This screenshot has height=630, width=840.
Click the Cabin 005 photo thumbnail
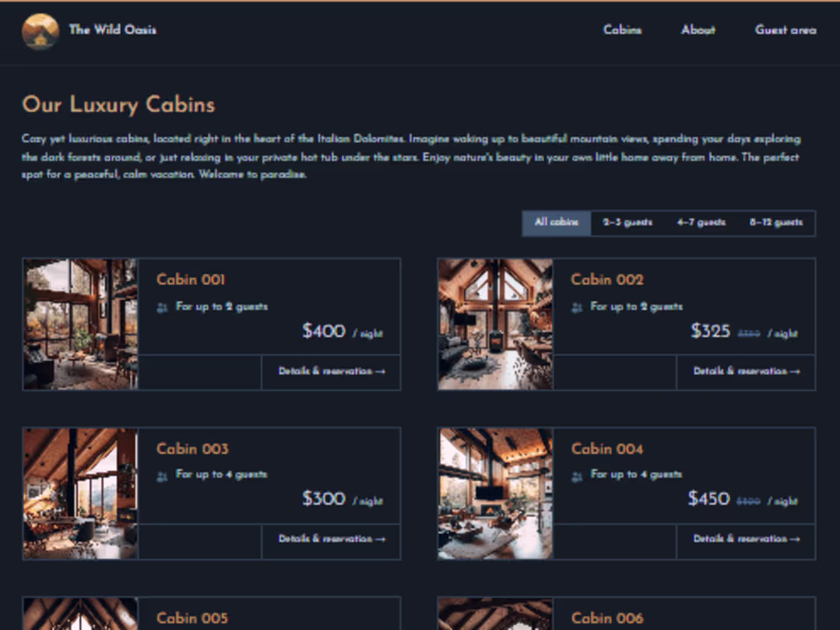point(80,613)
